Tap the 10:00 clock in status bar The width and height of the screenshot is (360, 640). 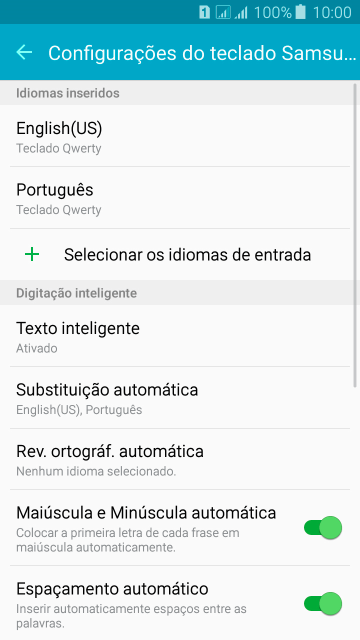[332, 13]
